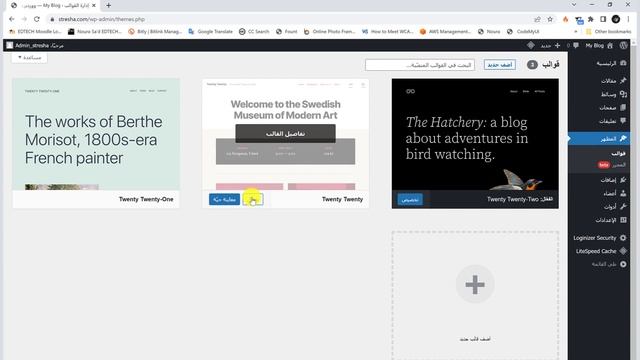Open the AWS Management bookmark
640x360 pixels.
pyautogui.click(x=445, y=31)
